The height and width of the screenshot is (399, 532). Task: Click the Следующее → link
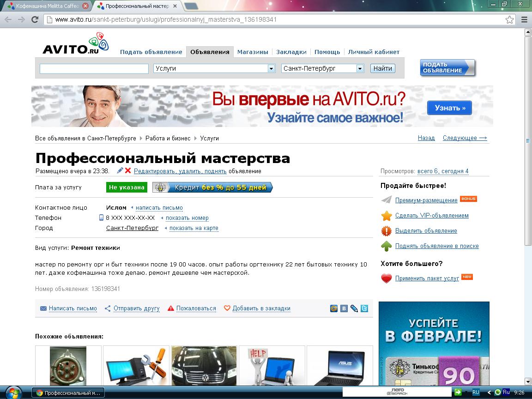coord(465,138)
